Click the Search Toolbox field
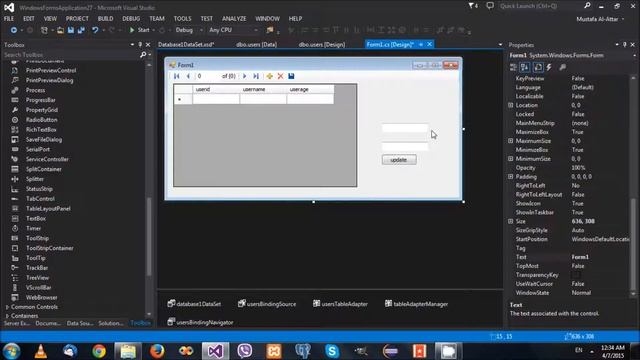This screenshot has height=360, width=640. coord(71,54)
